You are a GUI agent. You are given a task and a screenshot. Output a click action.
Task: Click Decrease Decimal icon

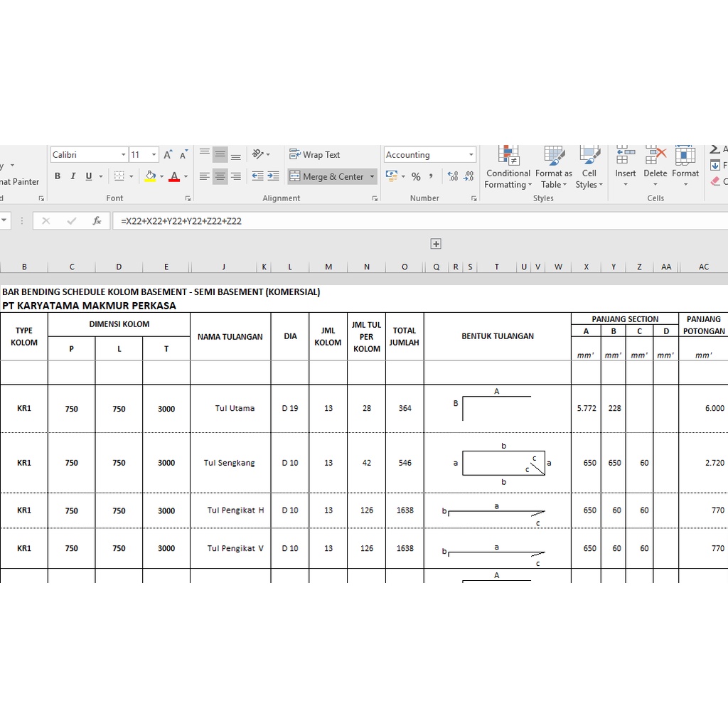[469, 176]
